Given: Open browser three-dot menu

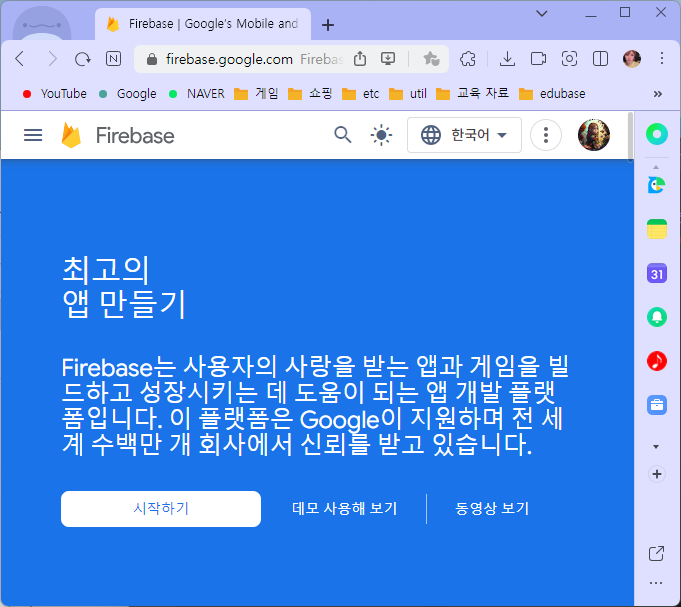Looking at the screenshot, I should point(662,59).
